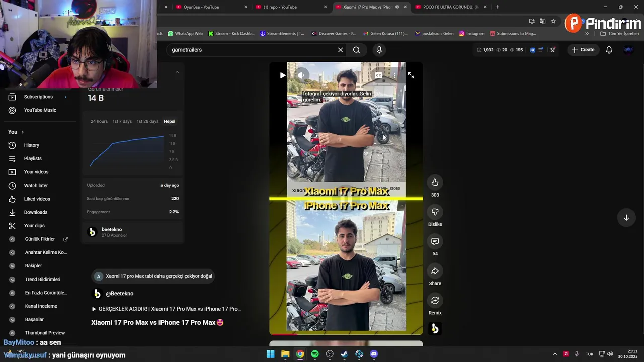Bookmark this page with star
644x362 pixels.
click(x=553, y=21)
